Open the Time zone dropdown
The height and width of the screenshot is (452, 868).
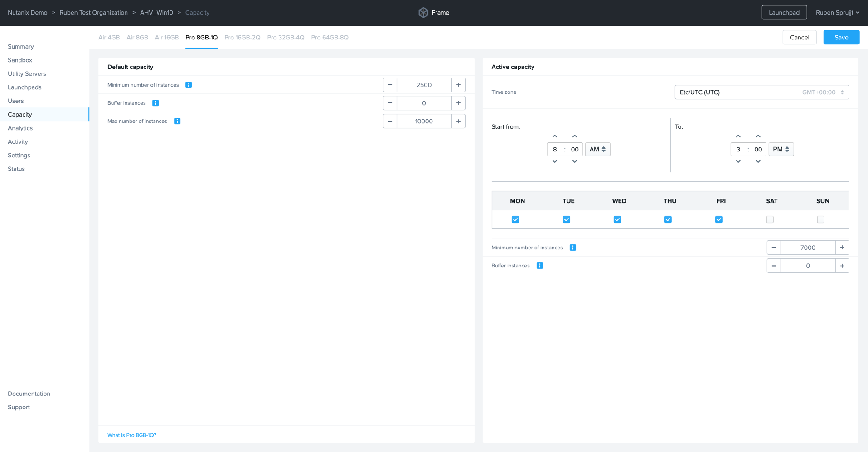point(761,92)
